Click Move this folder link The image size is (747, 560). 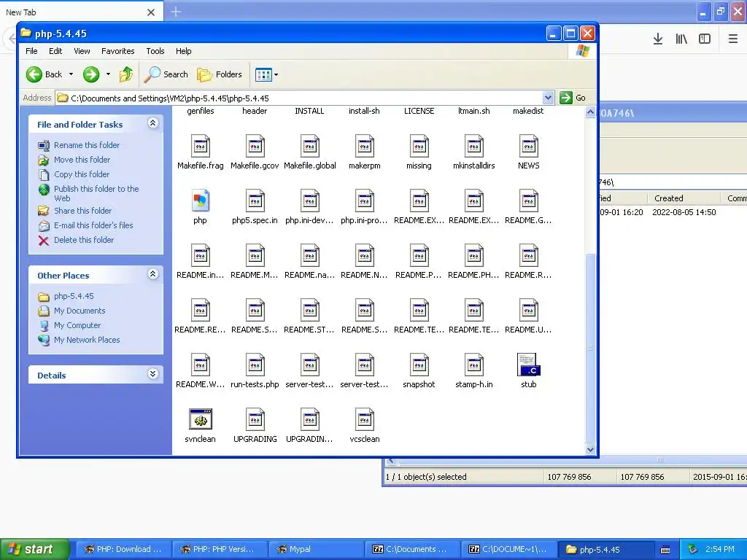pos(82,160)
